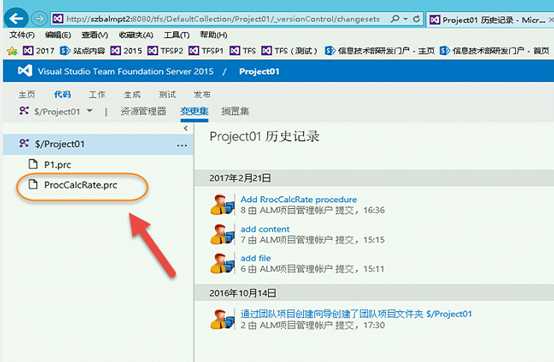Open 信息技术部研发门户 - 主页 bookmark
The width and height of the screenshot is (554, 362).
tap(379, 51)
